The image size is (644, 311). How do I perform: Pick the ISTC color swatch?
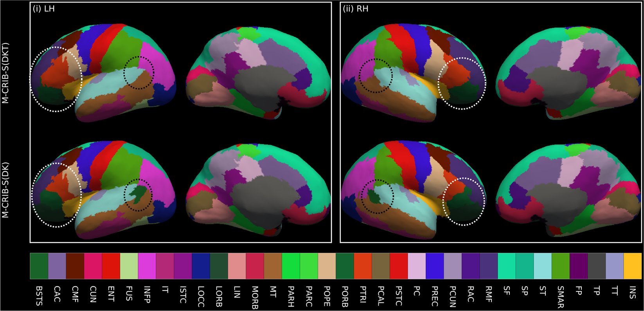[183, 266]
